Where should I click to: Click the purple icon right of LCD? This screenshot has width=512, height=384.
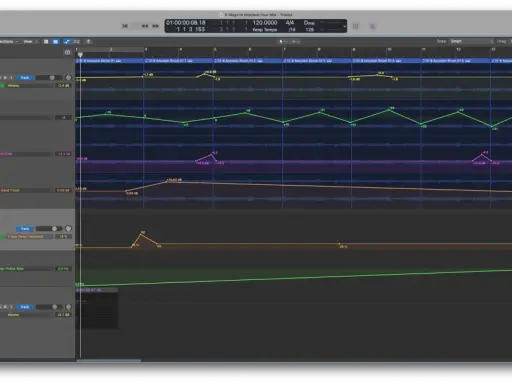373,26
